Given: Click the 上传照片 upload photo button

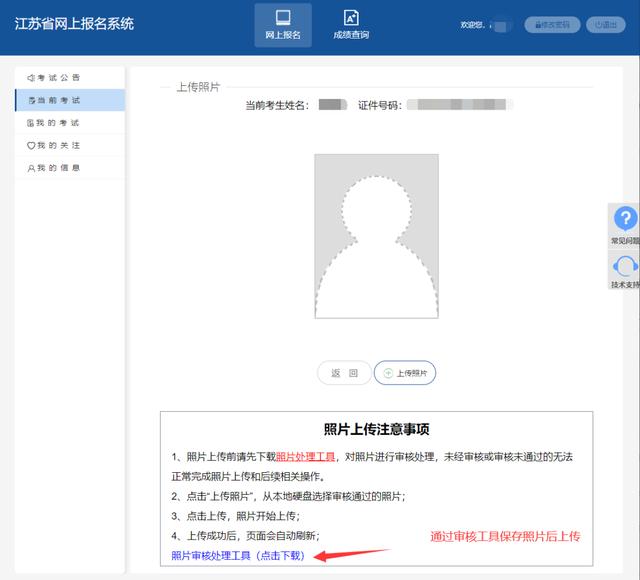Looking at the screenshot, I should click(x=405, y=373).
